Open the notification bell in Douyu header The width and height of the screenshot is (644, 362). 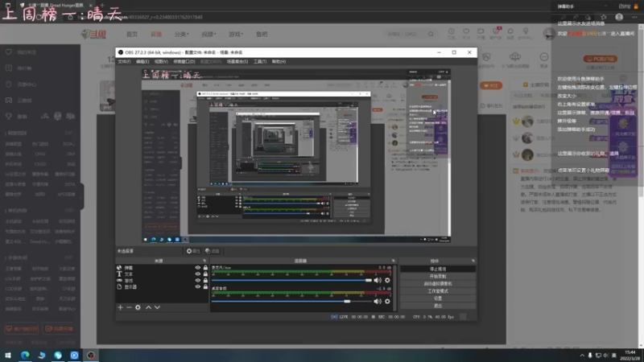click(510, 31)
